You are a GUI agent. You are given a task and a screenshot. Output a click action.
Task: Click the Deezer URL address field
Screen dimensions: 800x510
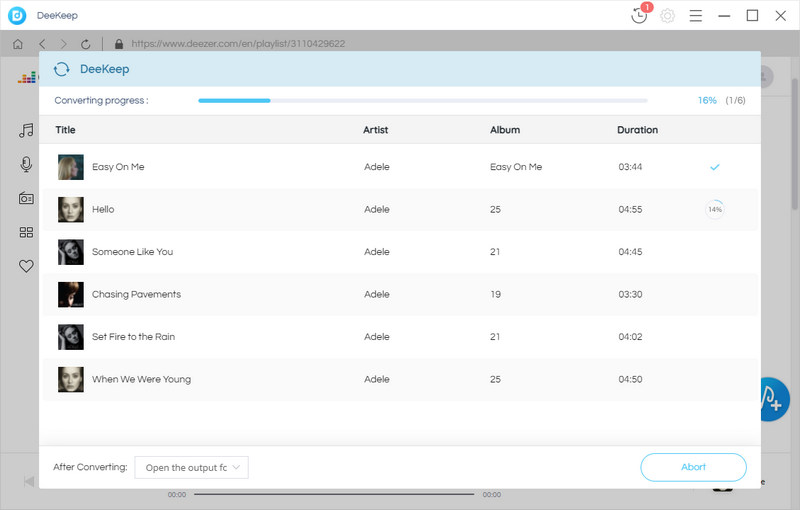[238, 44]
